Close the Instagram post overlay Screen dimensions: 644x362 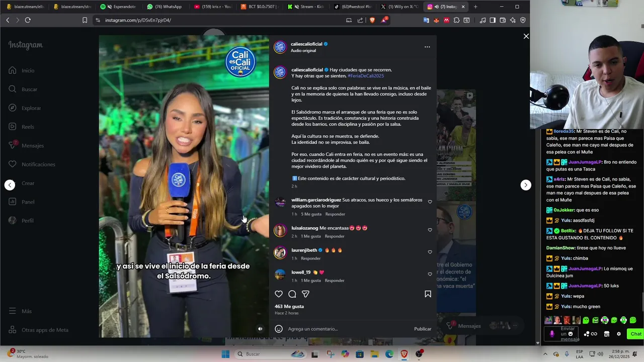pos(526,36)
